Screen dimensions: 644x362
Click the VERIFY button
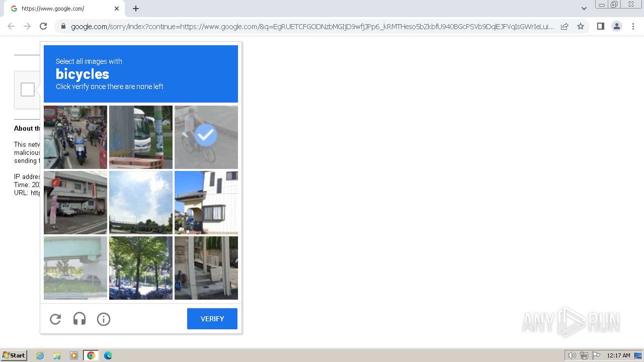(212, 319)
